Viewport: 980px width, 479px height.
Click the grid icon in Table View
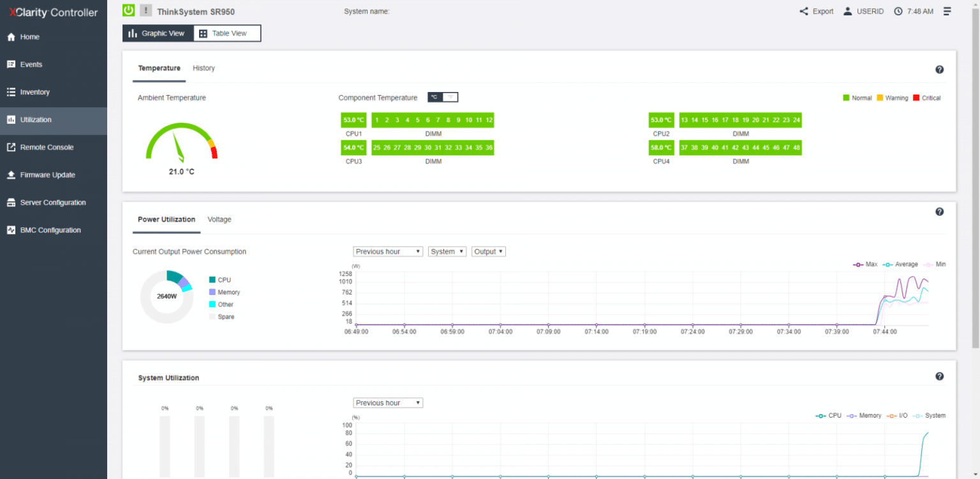click(x=203, y=33)
